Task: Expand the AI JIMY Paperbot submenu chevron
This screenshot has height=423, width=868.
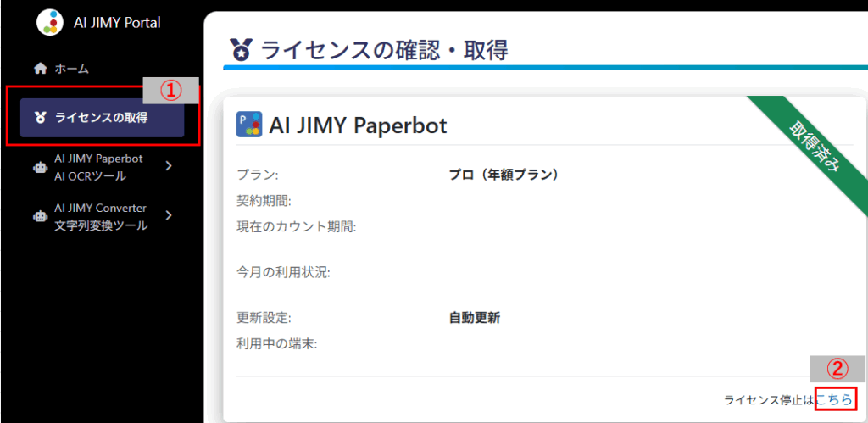Action: point(168,166)
